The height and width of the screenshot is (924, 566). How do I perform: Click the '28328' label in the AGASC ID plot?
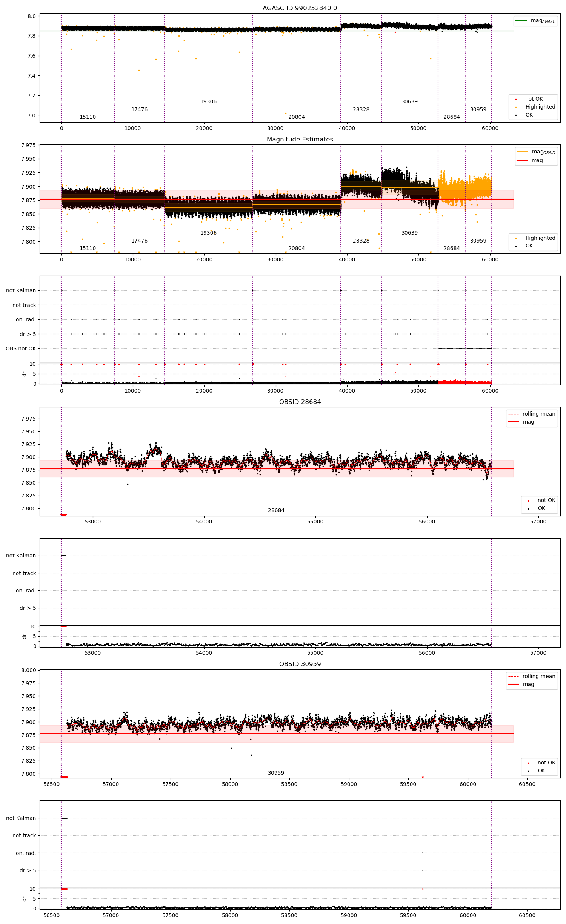[x=361, y=109]
